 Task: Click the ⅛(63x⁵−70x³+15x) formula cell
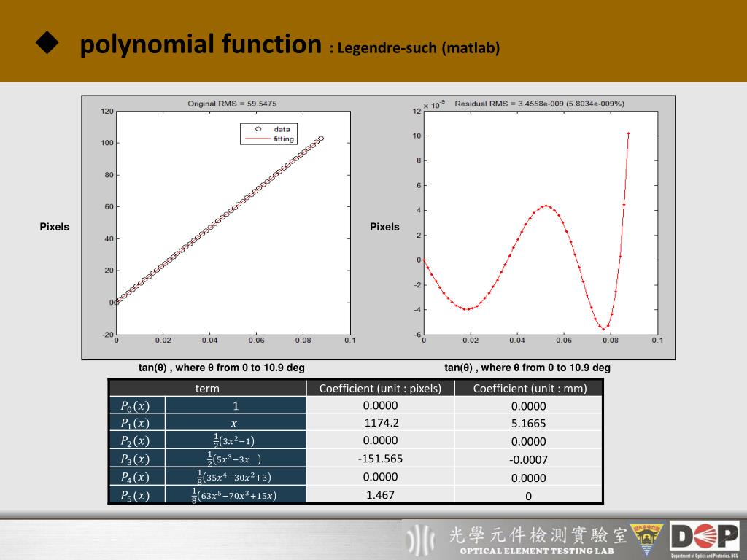[x=236, y=495]
